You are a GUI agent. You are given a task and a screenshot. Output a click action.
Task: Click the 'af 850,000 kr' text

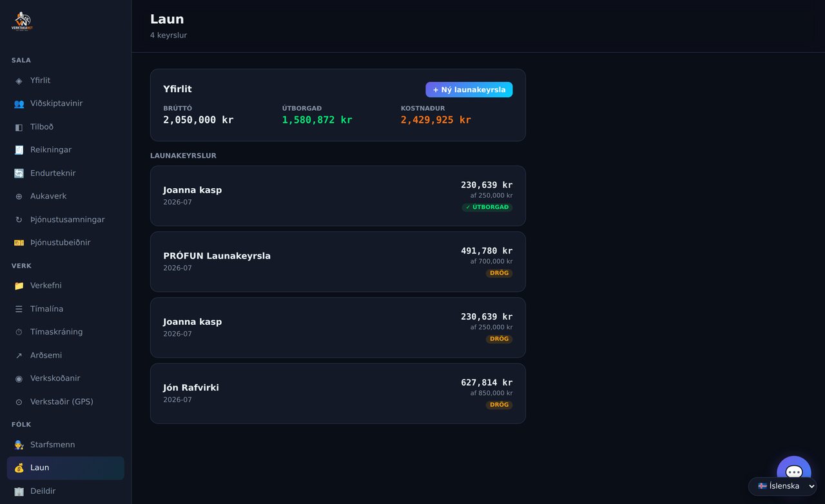(x=492, y=393)
